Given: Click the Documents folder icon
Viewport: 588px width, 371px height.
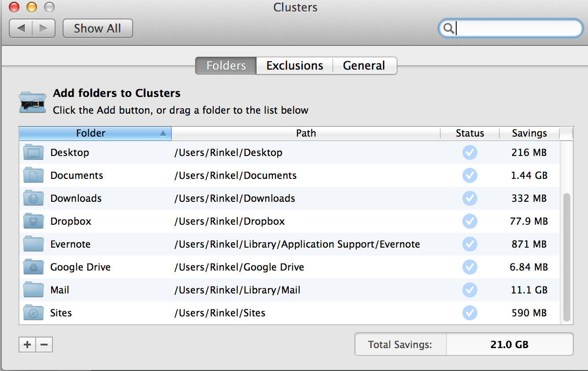Looking at the screenshot, I should pyautogui.click(x=33, y=175).
